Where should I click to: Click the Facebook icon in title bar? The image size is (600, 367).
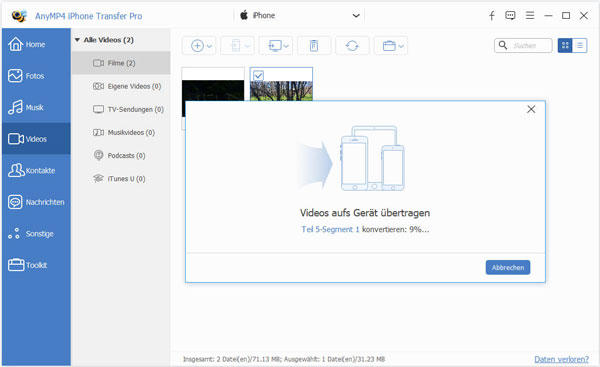tap(492, 16)
